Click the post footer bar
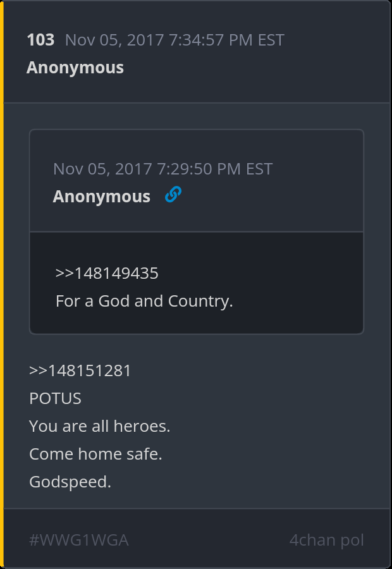Image resolution: width=392 pixels, height=569 pixels. point(197,539)
